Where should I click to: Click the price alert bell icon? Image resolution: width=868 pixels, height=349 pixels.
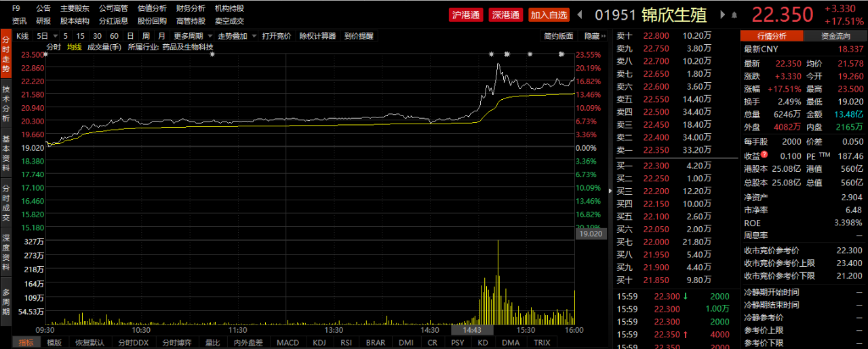point(734,14)
